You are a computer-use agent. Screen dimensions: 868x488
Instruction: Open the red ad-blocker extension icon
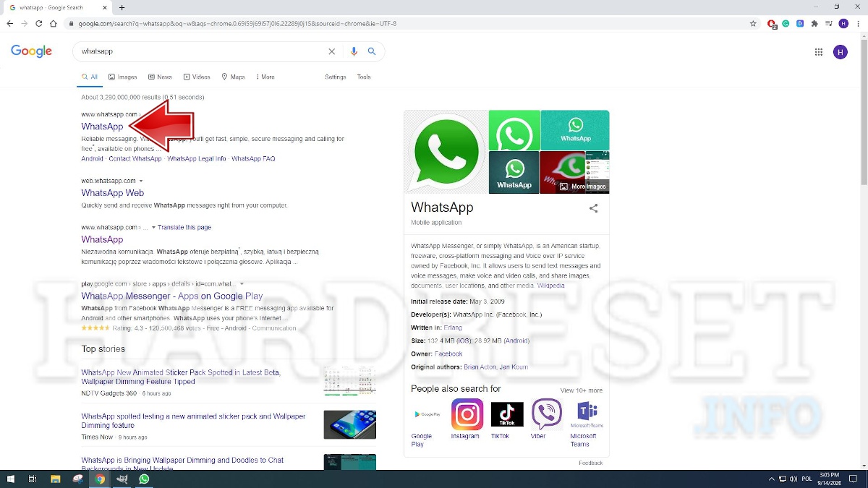(773, 23)
